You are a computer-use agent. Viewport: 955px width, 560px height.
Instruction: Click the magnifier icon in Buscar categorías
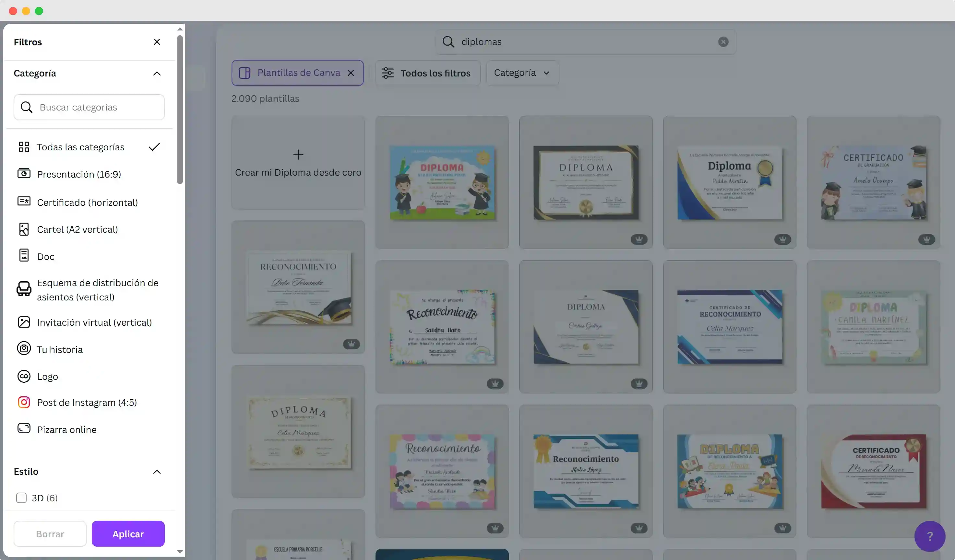[26, 107]
